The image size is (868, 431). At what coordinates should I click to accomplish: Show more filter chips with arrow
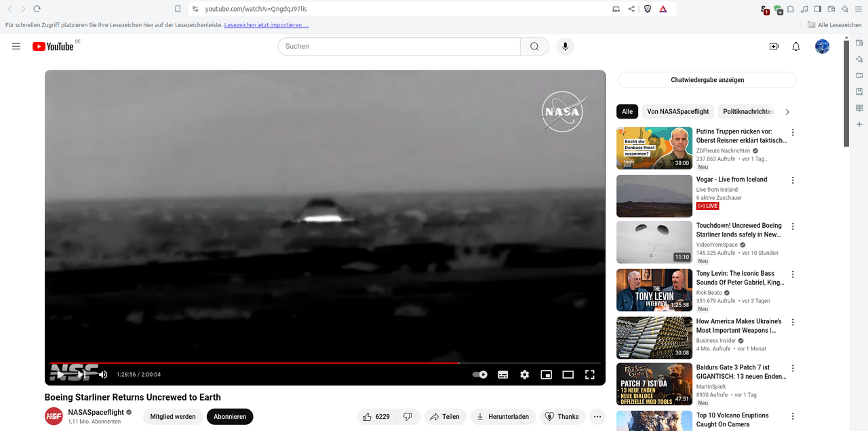(787, 112)
